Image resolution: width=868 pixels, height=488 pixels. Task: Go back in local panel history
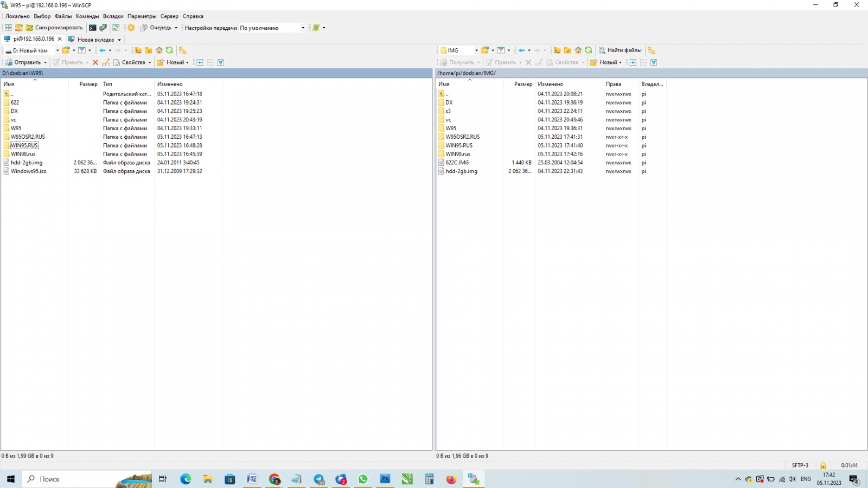(x=103, y=50)
